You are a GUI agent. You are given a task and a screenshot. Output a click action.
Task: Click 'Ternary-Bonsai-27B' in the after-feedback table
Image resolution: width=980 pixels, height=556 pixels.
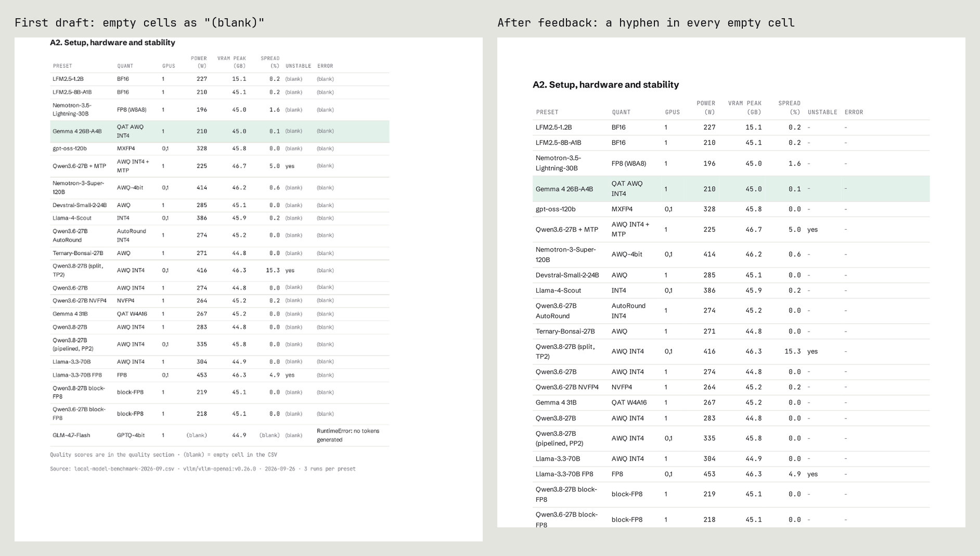pyautogui.click(x=565, y=332)
